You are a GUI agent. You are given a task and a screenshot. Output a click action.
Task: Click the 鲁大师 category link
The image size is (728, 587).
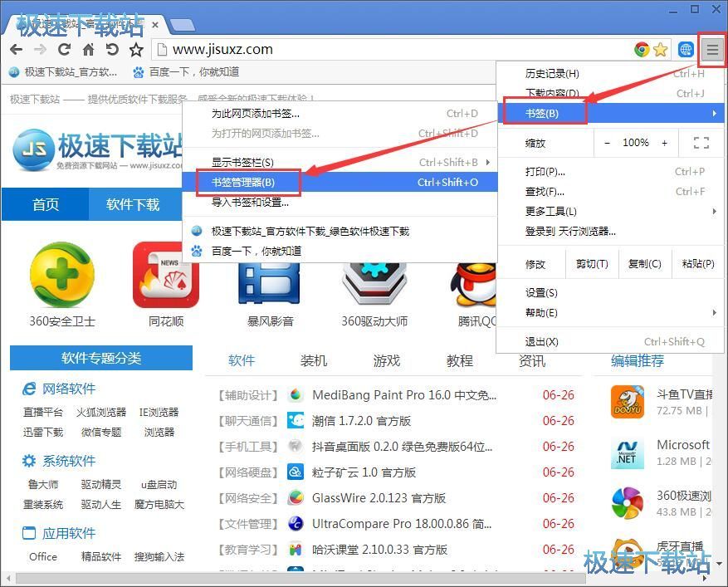click(43, 484)
